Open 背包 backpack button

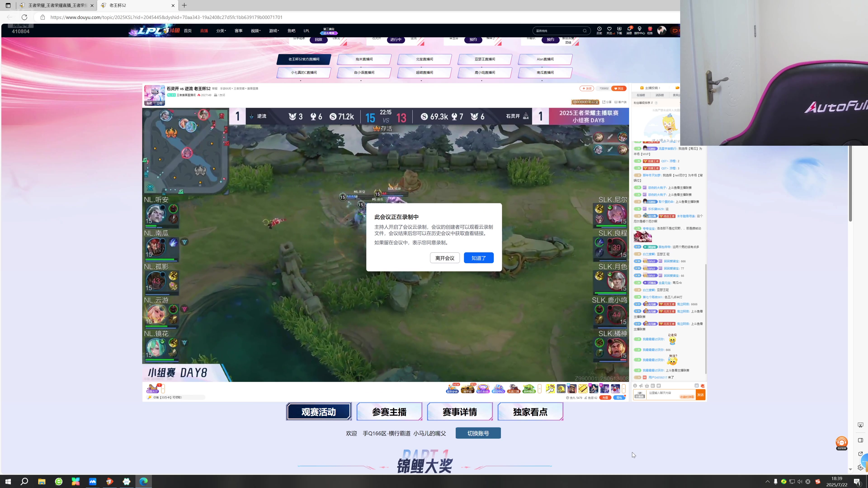pos(619,398)
